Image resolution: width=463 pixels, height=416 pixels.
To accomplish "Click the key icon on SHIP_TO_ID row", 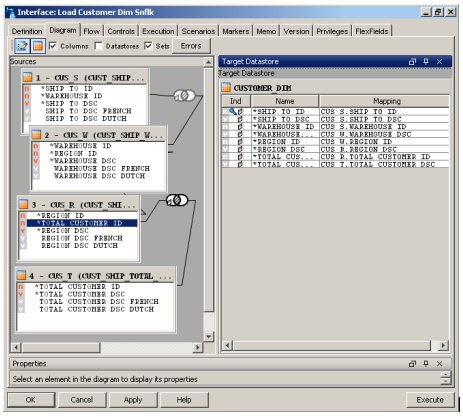I will click(232, 111).
